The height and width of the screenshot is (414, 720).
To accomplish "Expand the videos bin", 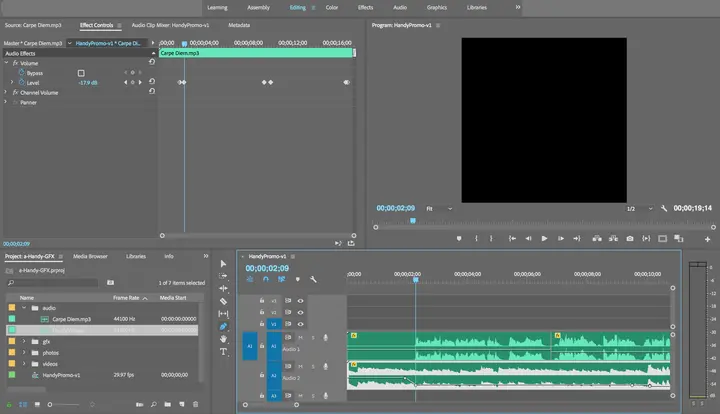I will (24, 364).
